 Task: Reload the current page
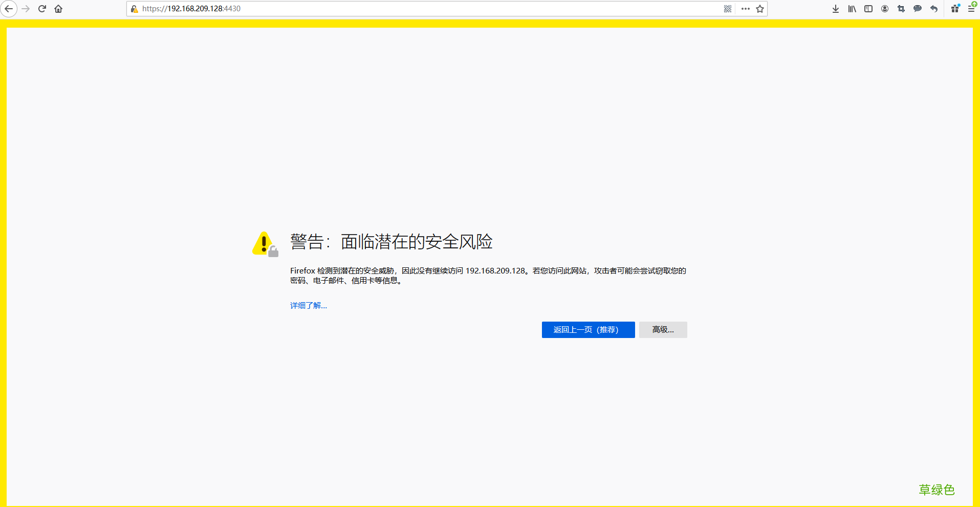[42, 9]
